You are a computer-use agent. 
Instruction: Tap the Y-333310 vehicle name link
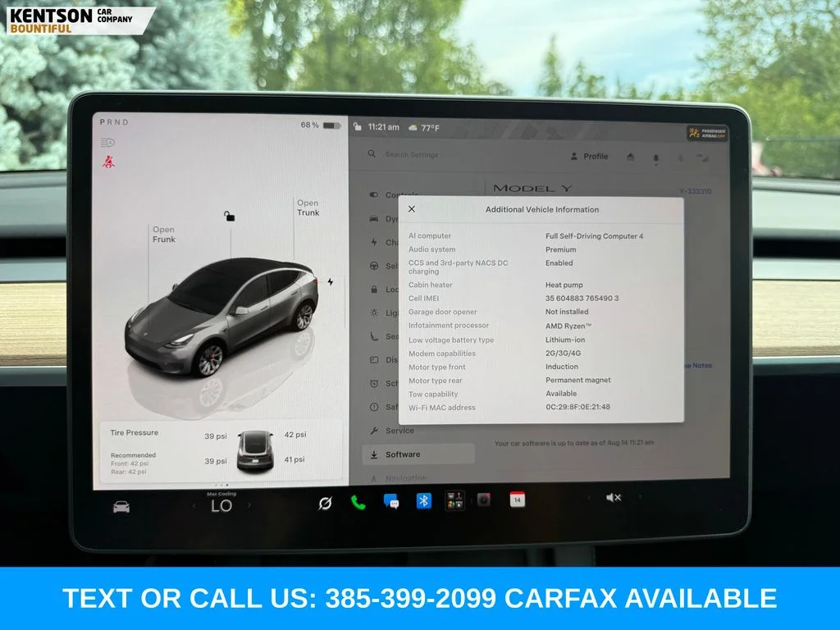point(695,191)
